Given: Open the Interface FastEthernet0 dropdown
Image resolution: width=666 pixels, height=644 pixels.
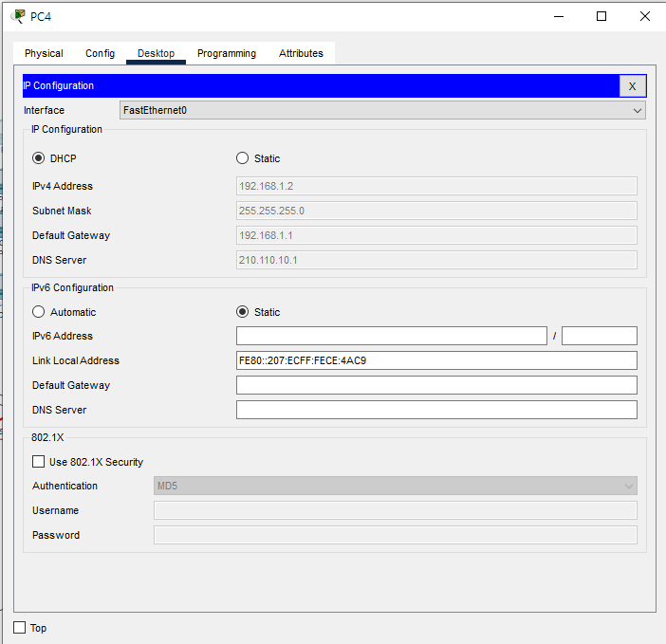Looking at the screenshot, I should click(382, 110).
